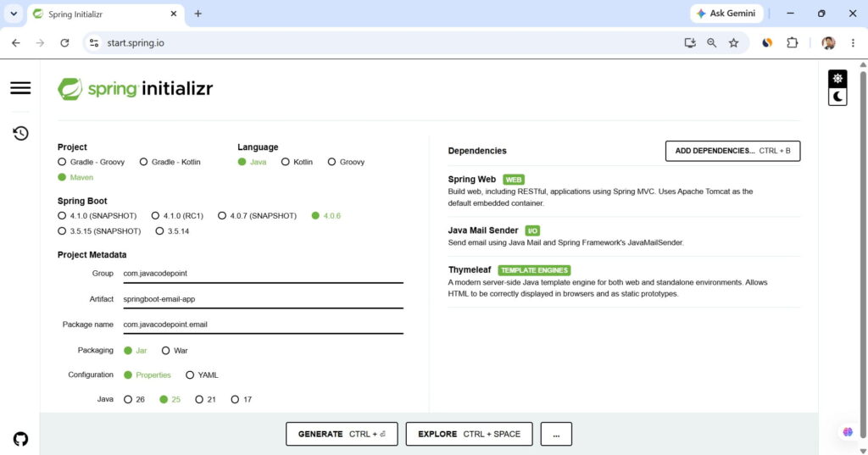Select the Java Mail Sender dependency
Viewport: 868px width, 455px height.
pos(624,236)
